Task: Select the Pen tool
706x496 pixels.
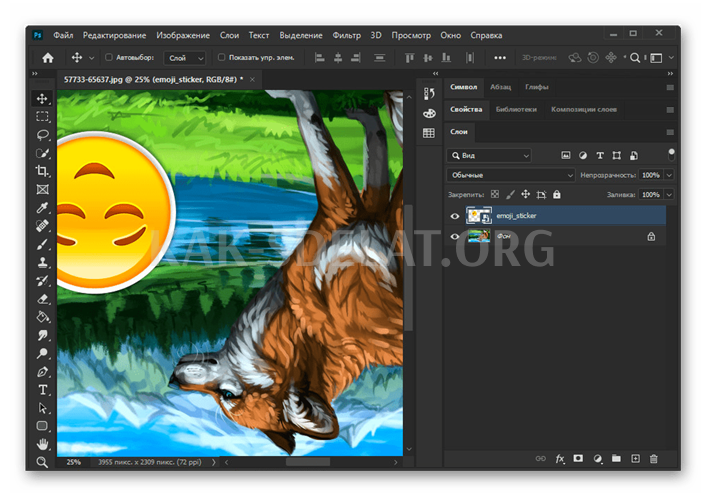Action: point(42,372)
